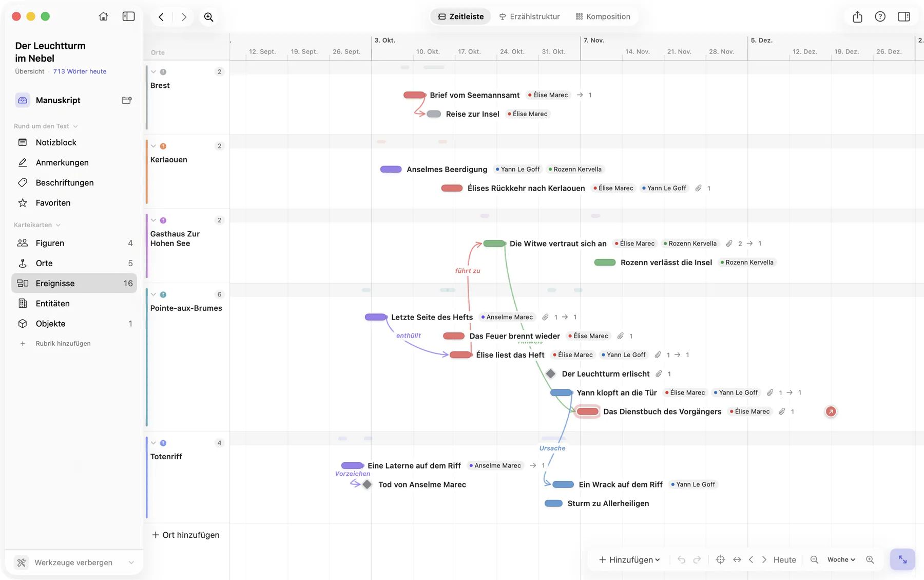
Task: Collapse the Kerlaouen location row
Action: [x=153, y=146]
